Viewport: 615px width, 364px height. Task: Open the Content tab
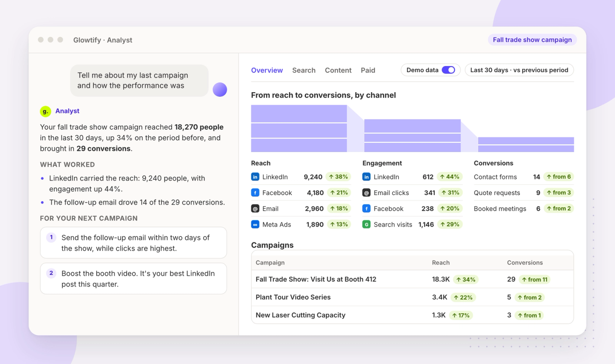point(338,70)
